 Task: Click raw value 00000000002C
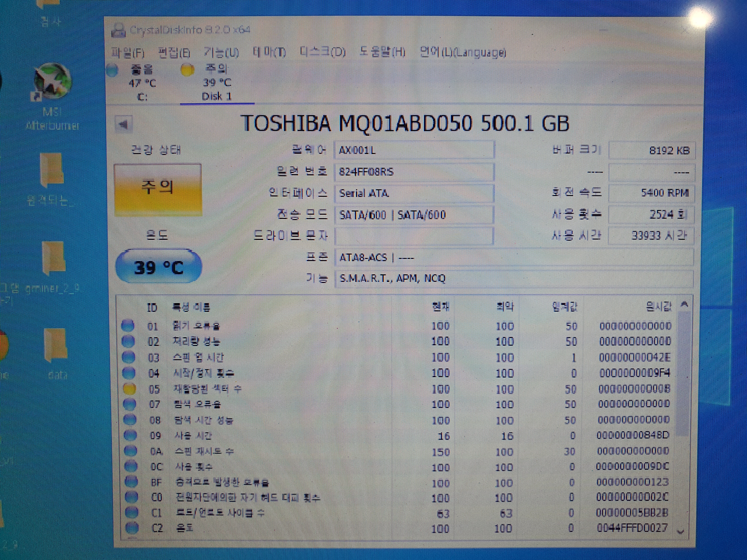[632, 497]
